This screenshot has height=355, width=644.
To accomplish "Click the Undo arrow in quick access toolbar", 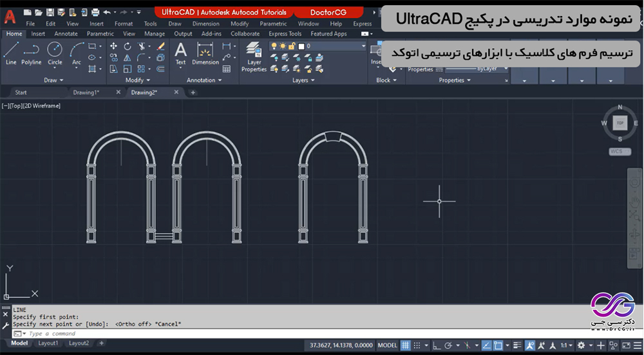I will point(107,12).
